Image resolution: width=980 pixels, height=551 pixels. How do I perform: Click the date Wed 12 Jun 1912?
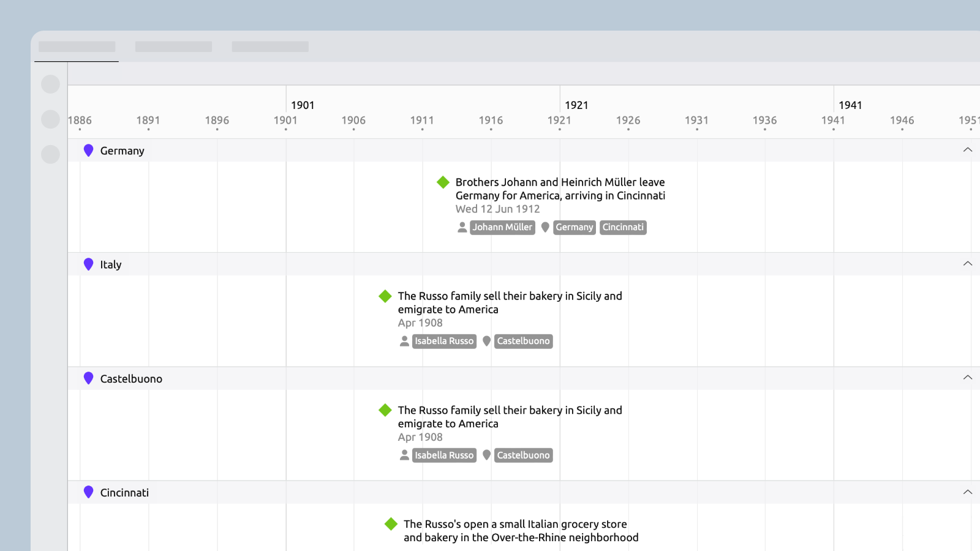(497, 209)
